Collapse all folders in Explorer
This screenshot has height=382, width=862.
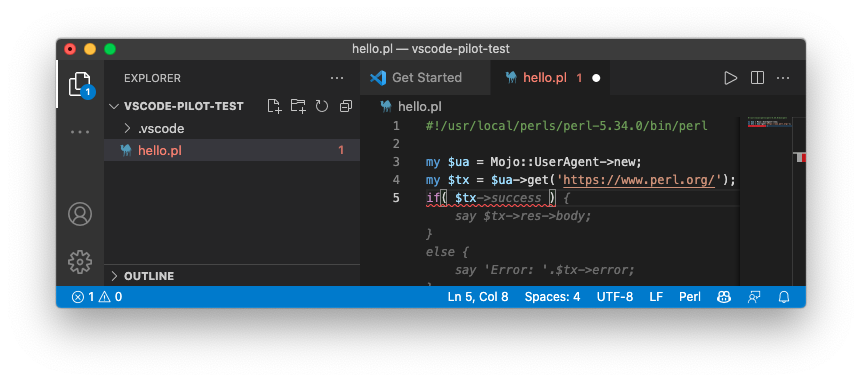[346, 106]
